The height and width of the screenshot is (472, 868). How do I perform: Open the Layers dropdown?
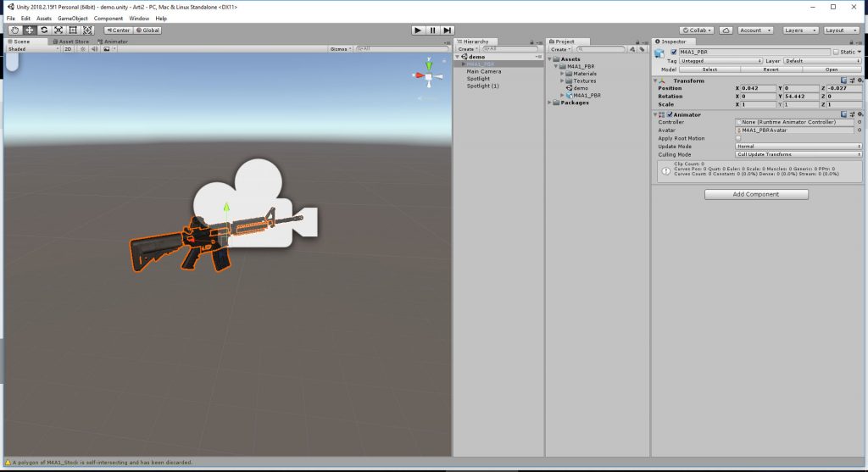click(x=800, y=31)
